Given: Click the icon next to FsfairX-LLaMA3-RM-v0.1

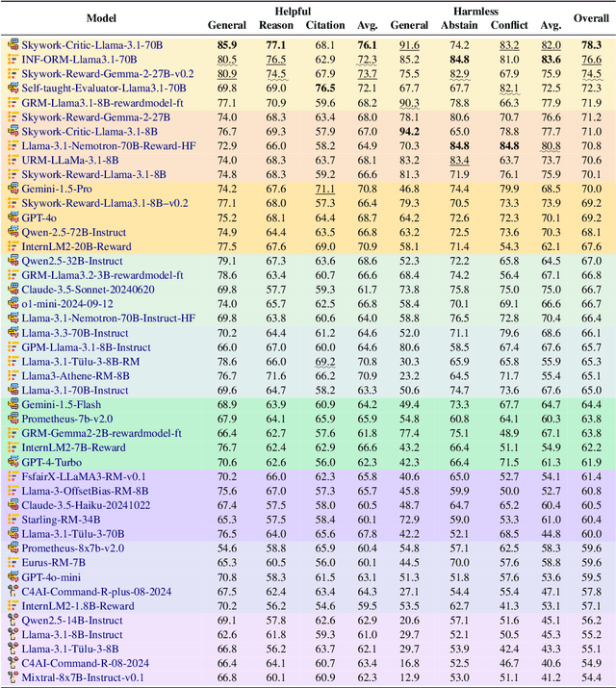Looking at the screenshot, I should tap(13, 476).
